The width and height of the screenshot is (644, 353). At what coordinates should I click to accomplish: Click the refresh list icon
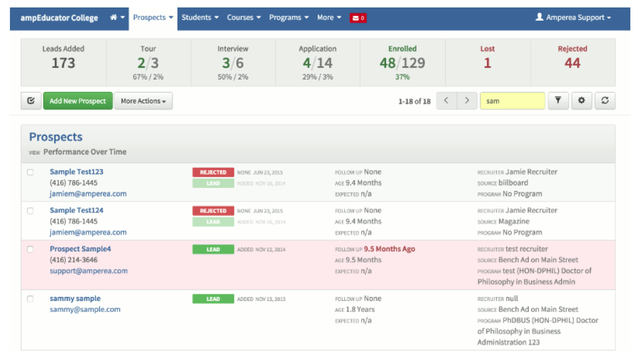(x=605, y=101)
